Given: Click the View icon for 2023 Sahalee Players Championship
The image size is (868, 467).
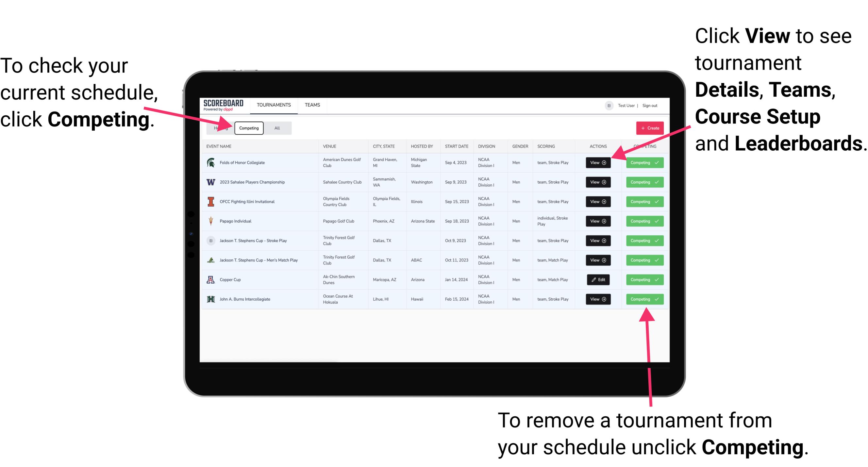Looking at the screenshot, I should 598,182.
